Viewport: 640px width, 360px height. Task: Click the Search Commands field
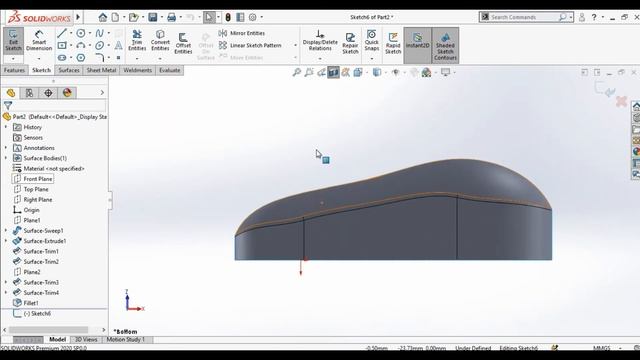(x=527, y=17)
